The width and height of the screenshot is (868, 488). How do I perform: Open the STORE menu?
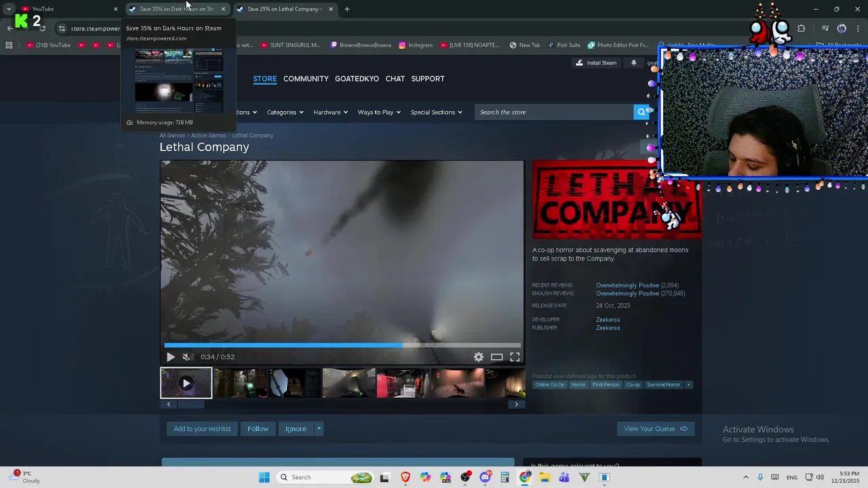(x=265, y=79)
